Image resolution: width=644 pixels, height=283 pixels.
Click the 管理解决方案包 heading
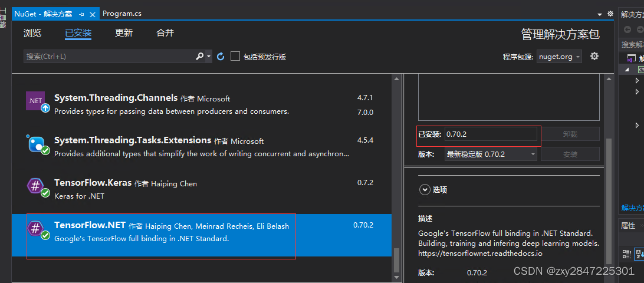pyautogui.click(x=560, y=34)
